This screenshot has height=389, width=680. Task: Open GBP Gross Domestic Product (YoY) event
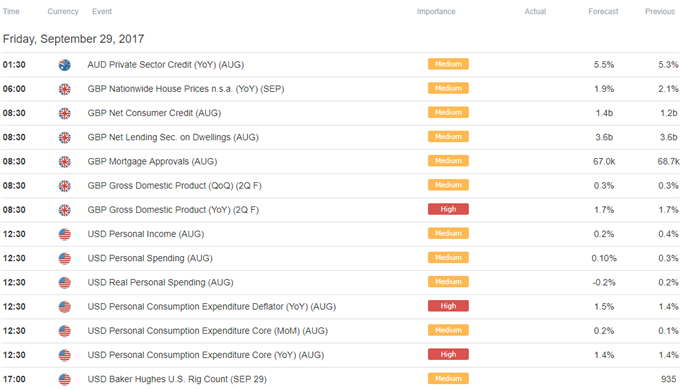173,210
